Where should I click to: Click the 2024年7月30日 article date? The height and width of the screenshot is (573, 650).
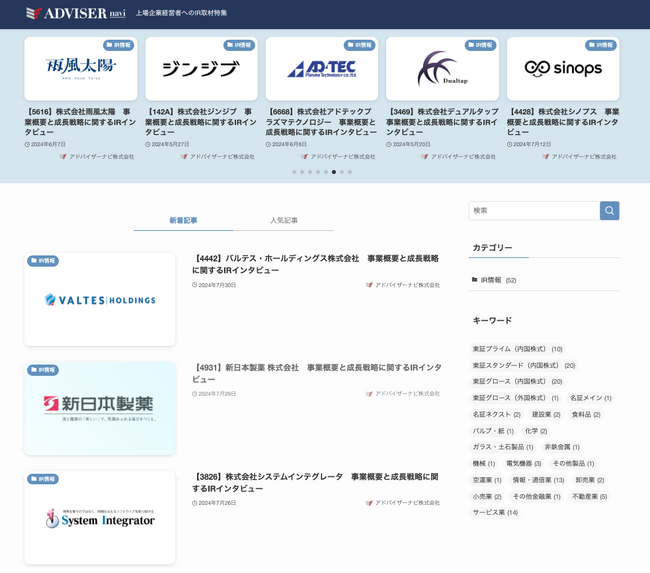(214, 285)
